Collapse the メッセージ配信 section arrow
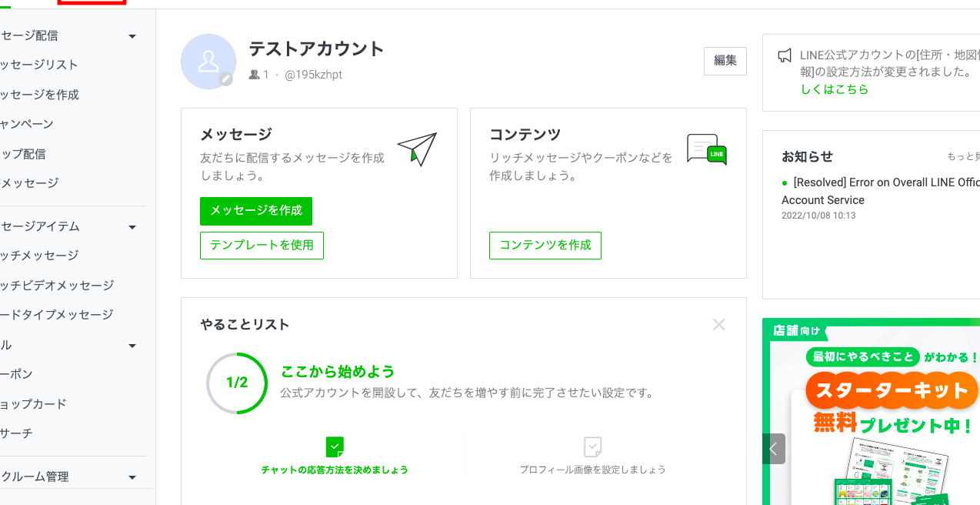The image size is (980, 505). 132,36
